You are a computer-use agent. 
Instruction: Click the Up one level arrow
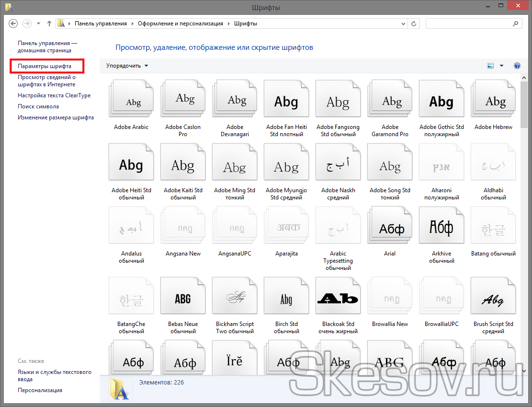pyautogui.click(x=49, y=23)
